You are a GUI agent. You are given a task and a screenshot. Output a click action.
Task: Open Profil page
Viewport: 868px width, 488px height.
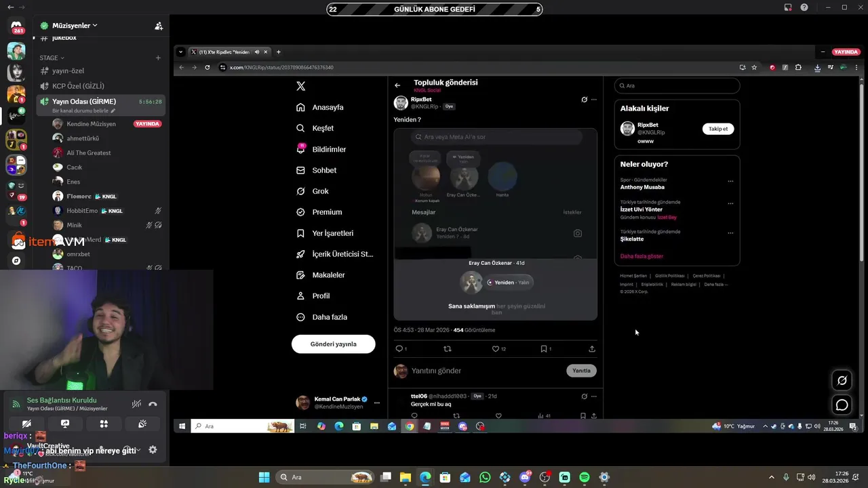click(x=313, y=296)
